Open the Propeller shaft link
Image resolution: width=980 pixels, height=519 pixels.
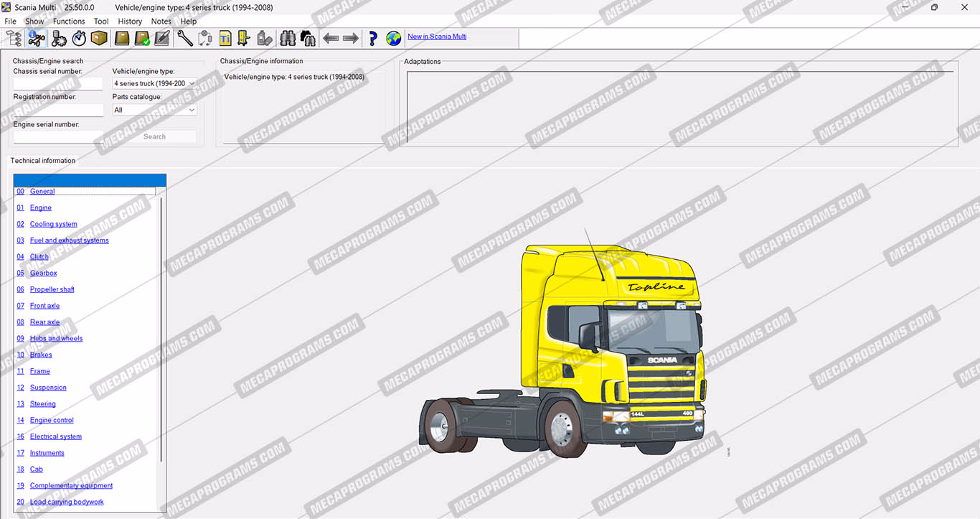[x=52, y=290]
